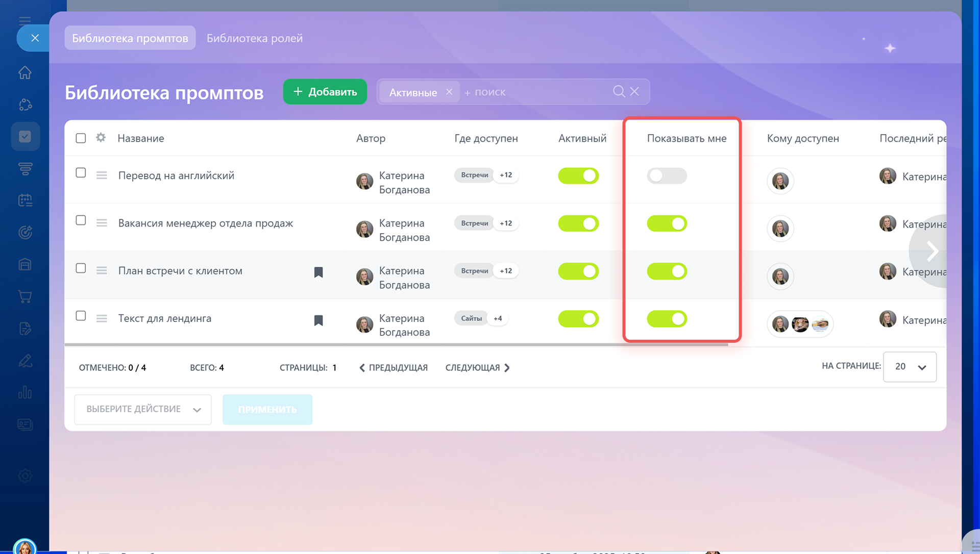
Task: Click the magnifier search icon in filter
Action: tap(619, 91)
